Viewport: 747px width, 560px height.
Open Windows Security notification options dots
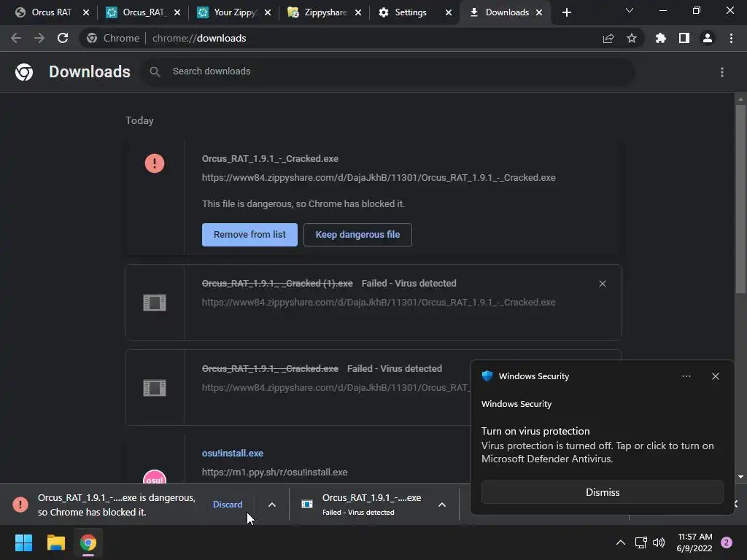tap(686, 376)
